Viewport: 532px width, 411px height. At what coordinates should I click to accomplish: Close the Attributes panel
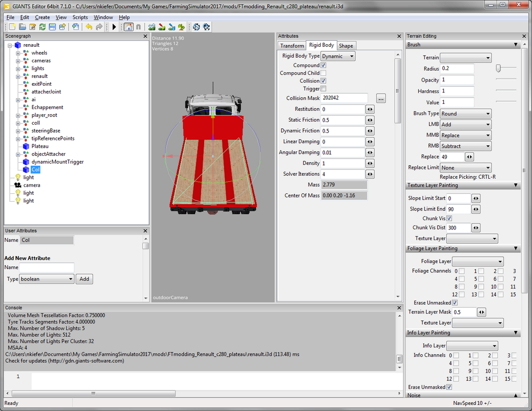pyautogui.click(x=399, y=36)
